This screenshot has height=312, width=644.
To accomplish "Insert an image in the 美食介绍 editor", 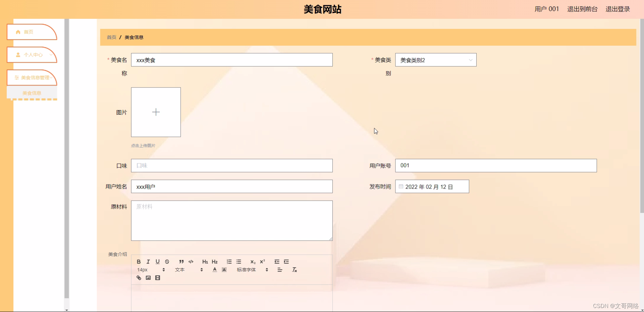I will tap(148, 278).
